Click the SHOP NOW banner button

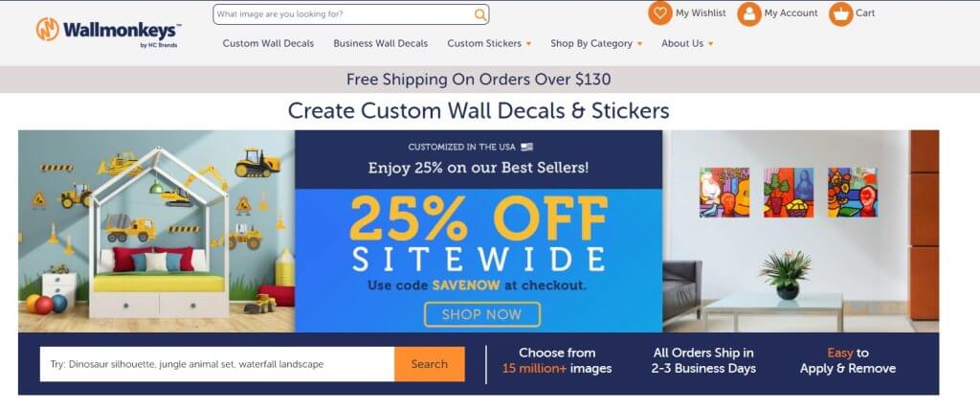482,314
